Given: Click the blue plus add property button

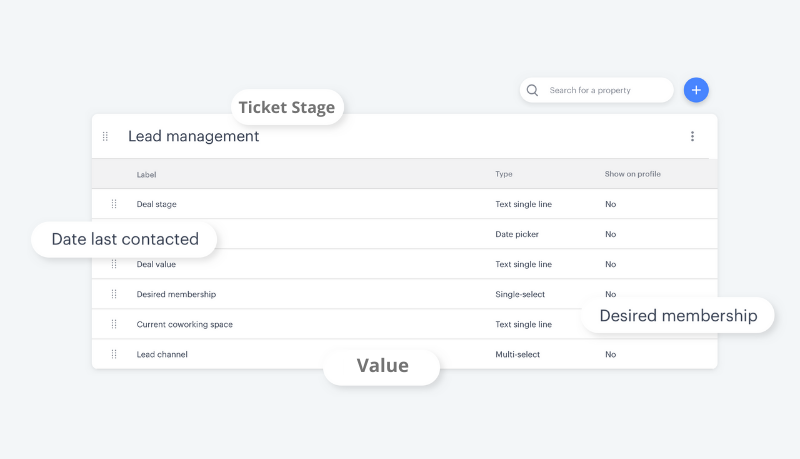Looking at the screenshot, I should tap(696, 90).
